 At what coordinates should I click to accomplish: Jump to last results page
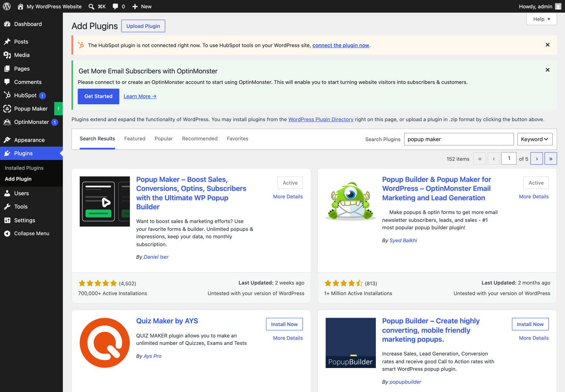click(550, 158)
